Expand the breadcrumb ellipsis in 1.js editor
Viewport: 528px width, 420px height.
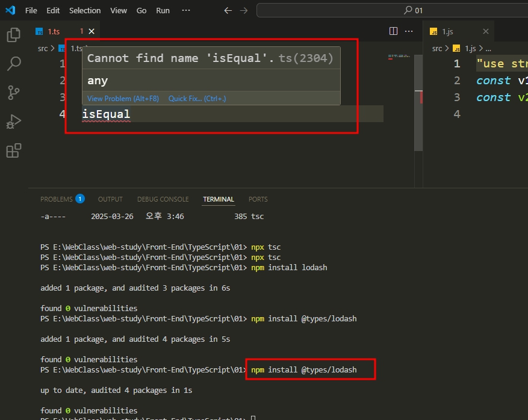[488, 49]
